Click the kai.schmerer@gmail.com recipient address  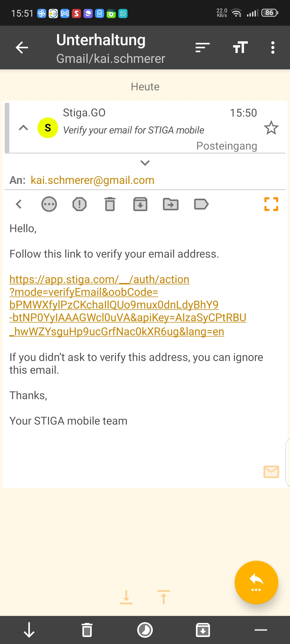pyautogui.click(x=93, y=180)
